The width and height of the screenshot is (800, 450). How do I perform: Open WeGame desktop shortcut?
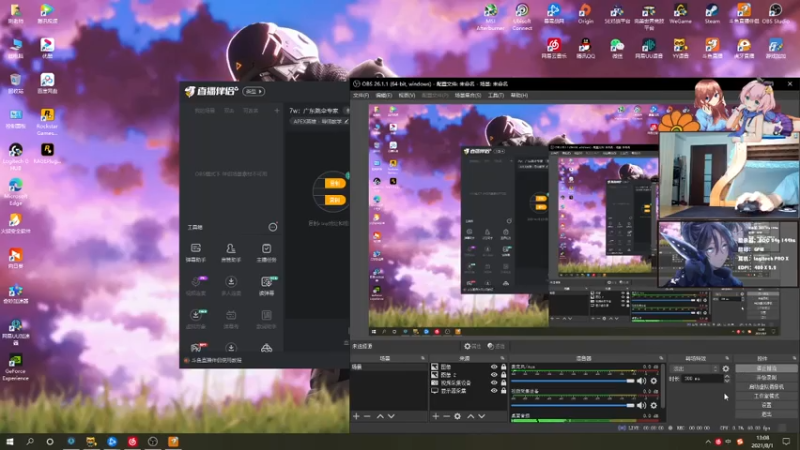pos(680,14)
